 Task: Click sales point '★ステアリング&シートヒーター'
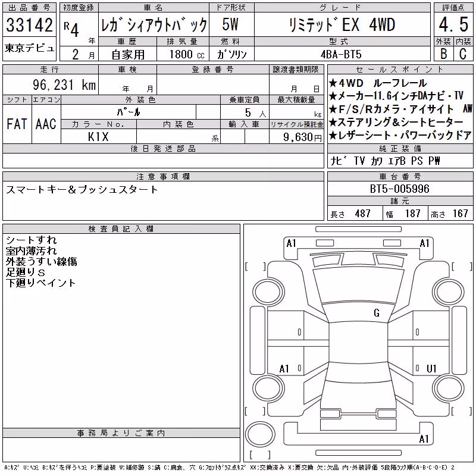tap(396, 122)
